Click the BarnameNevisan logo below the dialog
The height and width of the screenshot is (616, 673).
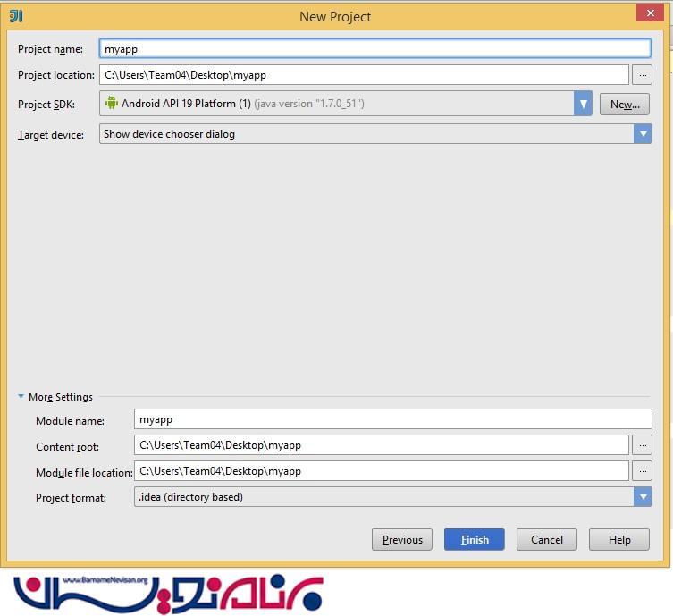pyautogui.click(x=170, y=590)
